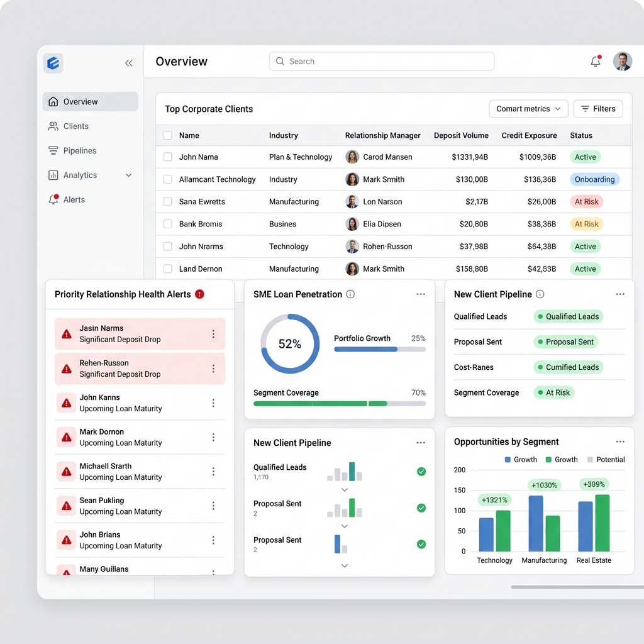
Task: Open three-dot menu on lower New Client Pipeline card
Action: pyautogui.click(x=421, y=443)
